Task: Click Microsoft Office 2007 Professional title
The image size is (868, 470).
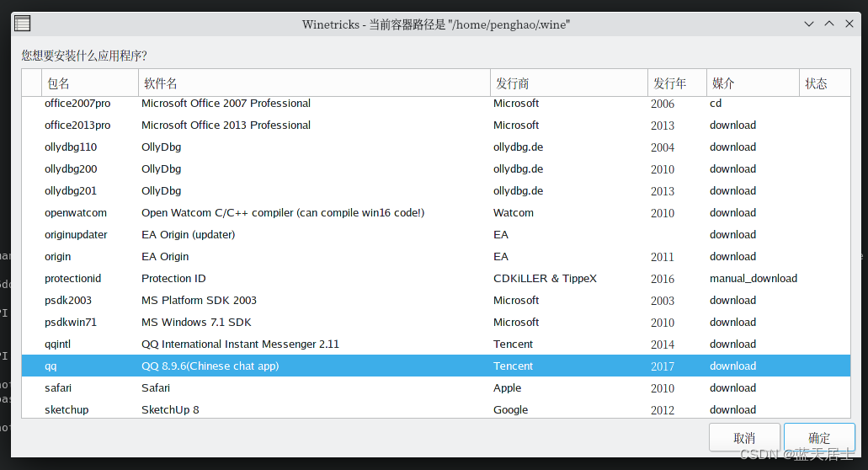Action: (226, 104)
